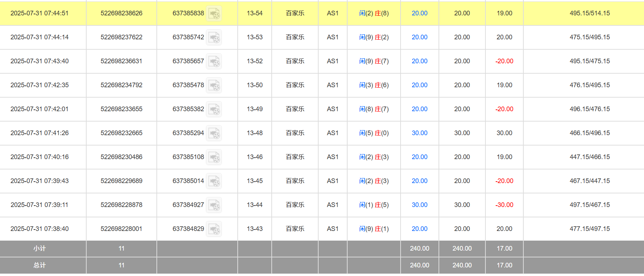Click blue 30.00 bet link in round 13-44
This screenshot has width=644, height=276.
click(x=419, y=205)
